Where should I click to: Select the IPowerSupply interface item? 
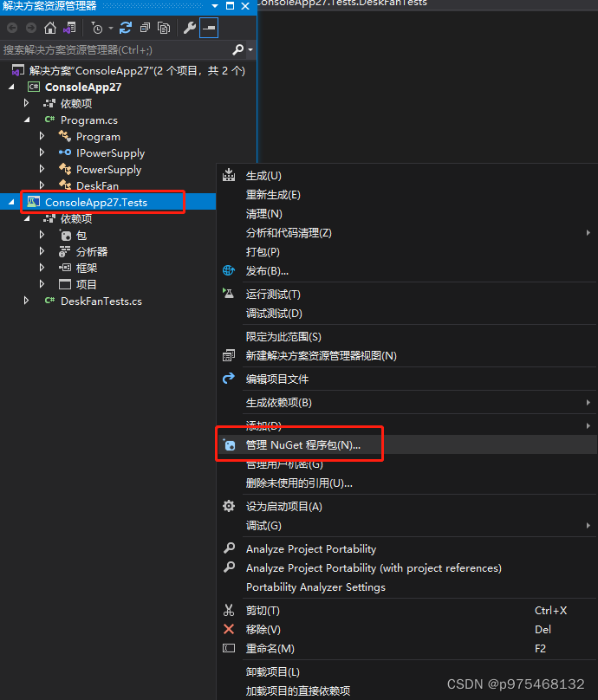tap(110, 153)
